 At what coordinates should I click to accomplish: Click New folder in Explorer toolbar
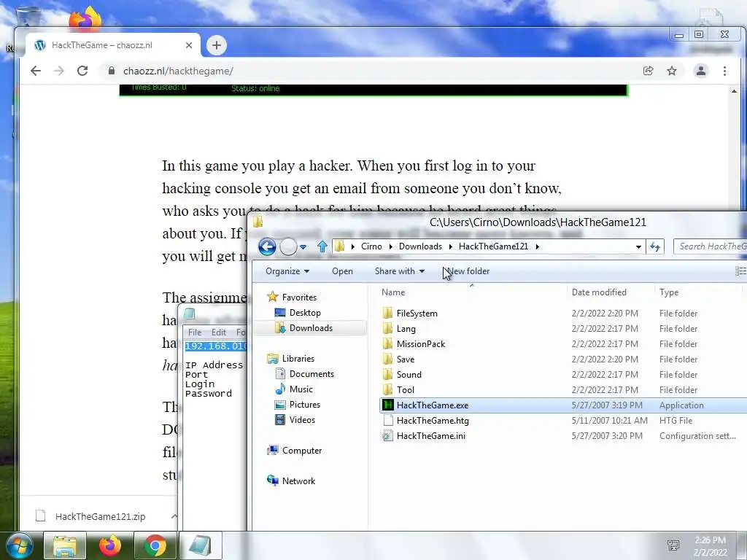click(x=469, y=271)
